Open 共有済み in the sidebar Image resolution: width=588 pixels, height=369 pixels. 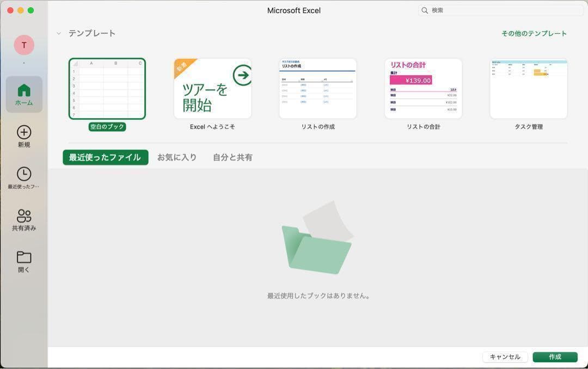23,216
